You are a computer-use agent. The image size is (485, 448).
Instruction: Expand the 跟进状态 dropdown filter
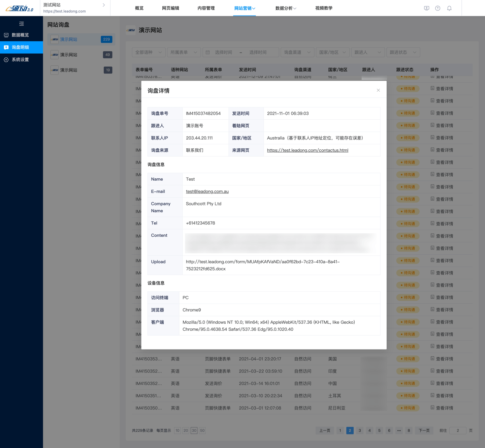tap(403, 52)
